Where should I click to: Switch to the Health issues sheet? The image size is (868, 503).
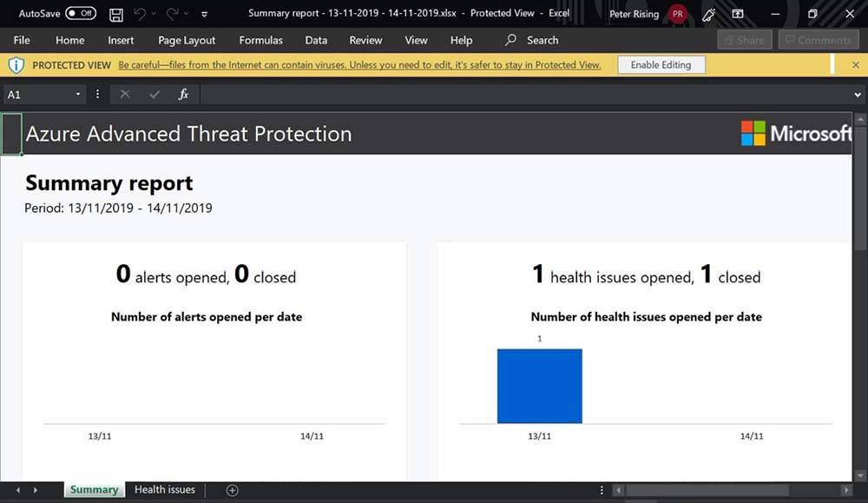tap(164, 490)
